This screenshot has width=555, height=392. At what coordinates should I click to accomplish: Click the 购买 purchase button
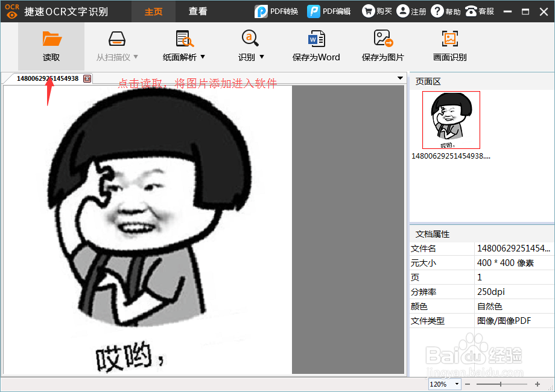(376, 11)
